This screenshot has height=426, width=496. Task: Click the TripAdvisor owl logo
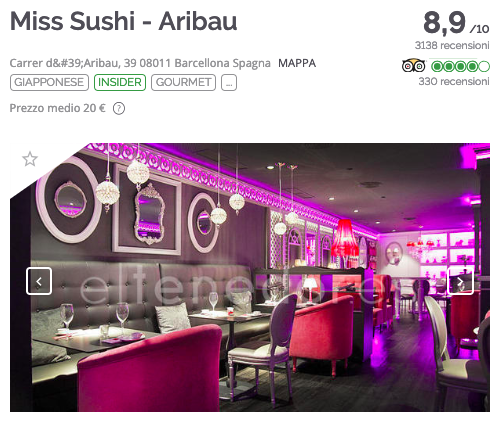[x=414, y=66]
